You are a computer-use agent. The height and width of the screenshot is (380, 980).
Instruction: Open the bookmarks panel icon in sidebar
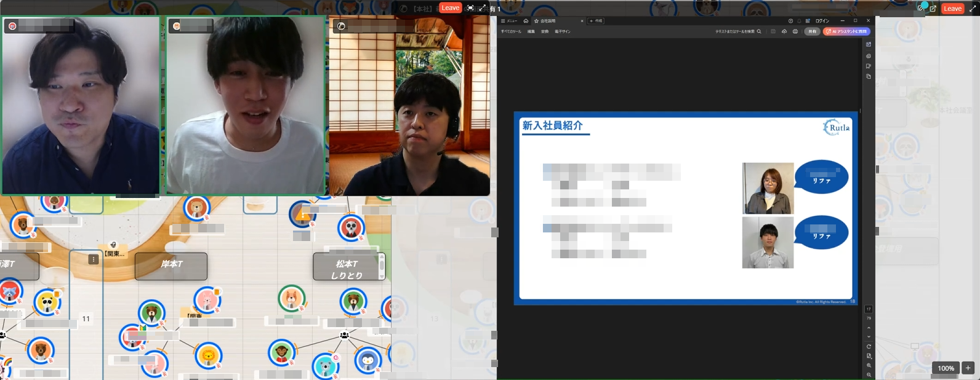click(x=869, y=66)
